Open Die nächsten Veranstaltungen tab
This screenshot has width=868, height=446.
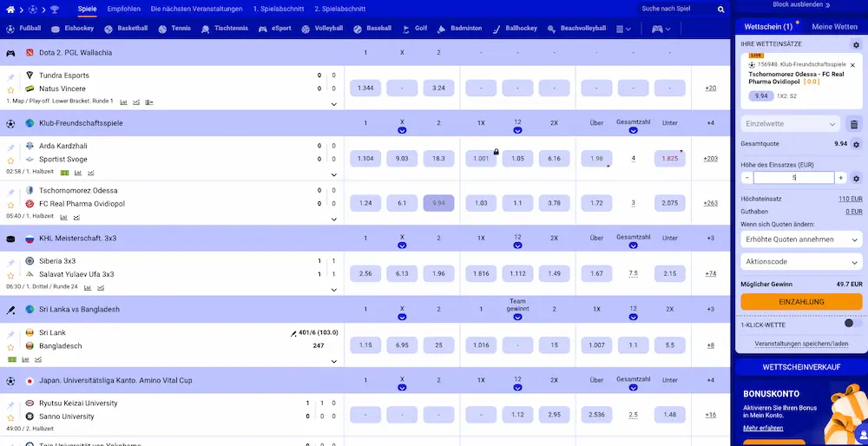(196, 9)
